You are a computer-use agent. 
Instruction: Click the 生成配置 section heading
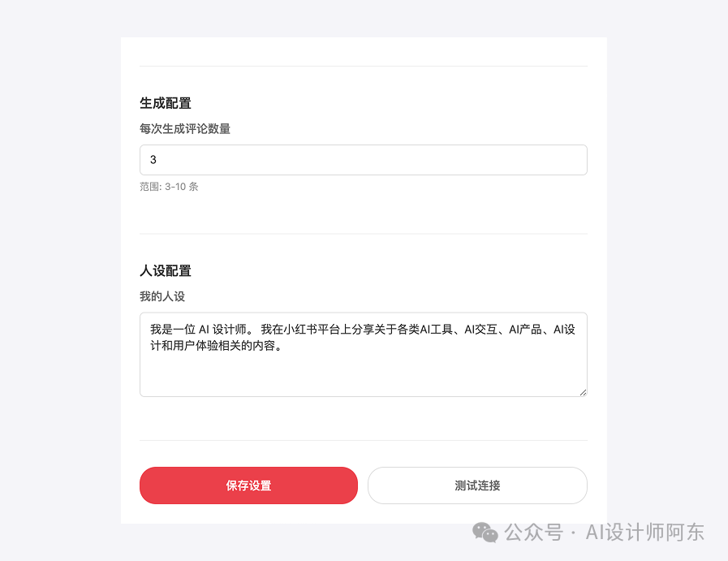(166, 103)
